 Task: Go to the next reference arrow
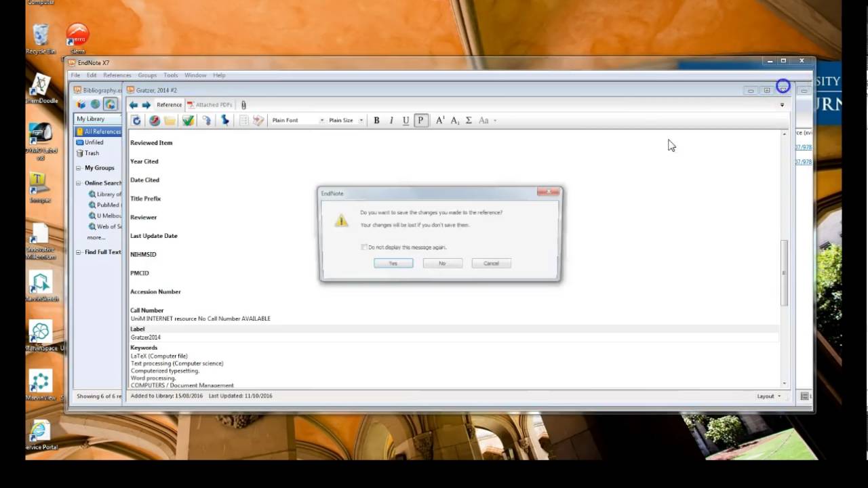click(146, 105)
